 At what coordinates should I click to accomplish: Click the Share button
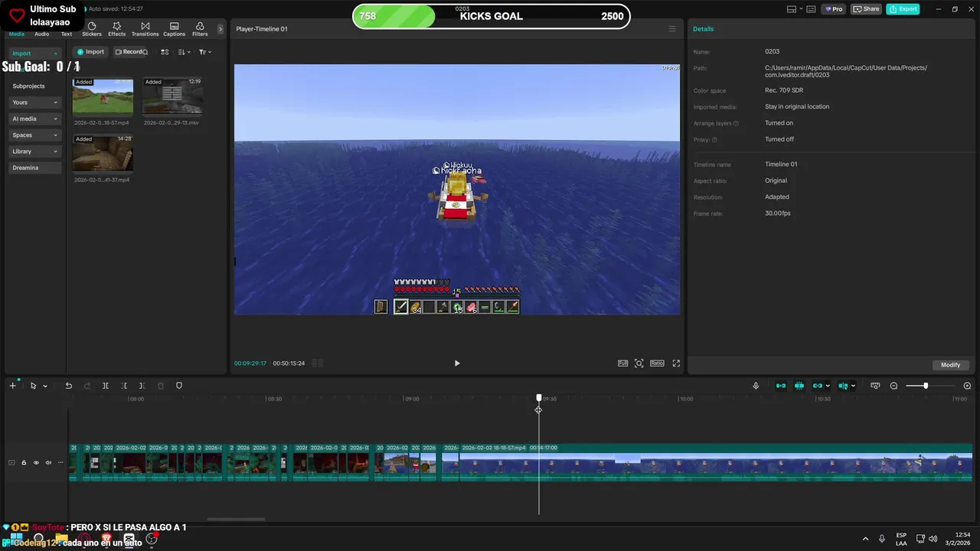pyautogui.click(x=867, y=9)
